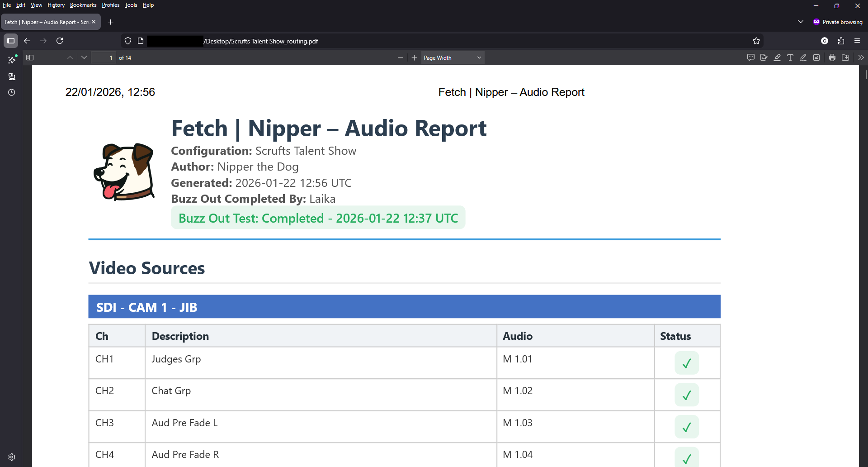Open the comment annotation tool
This screenshot has width=868, height=467.
(751, 57)
